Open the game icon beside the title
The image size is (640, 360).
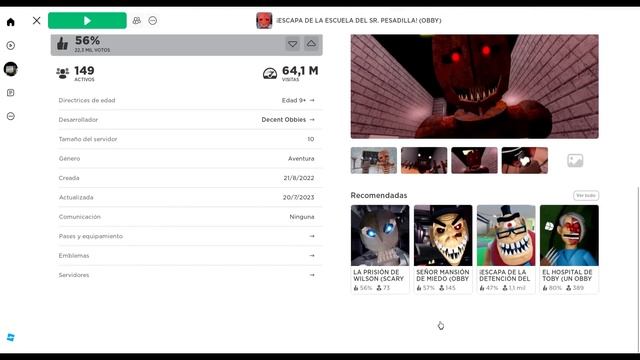(264, 20)
